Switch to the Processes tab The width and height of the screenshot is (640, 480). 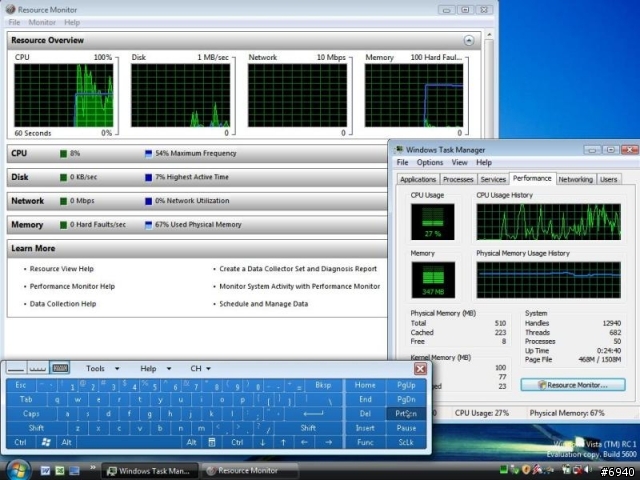[x=458, y=179]
